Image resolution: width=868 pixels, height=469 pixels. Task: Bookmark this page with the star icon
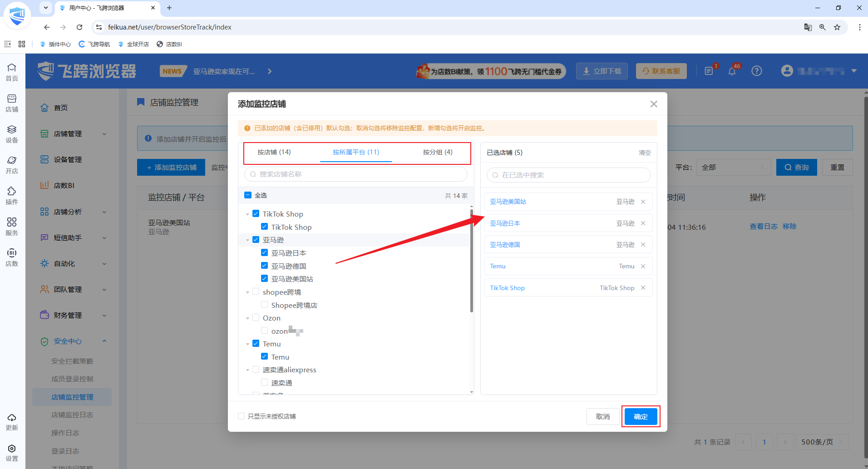tap(837, 27)
